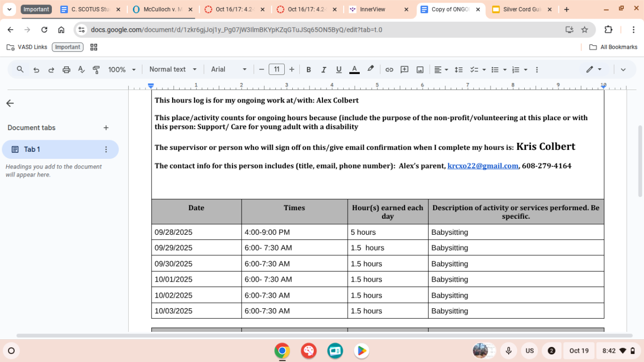Switch to the Silver Cord Gui browser tab
This screenshot has height=362, width=644.
[523, 10]
